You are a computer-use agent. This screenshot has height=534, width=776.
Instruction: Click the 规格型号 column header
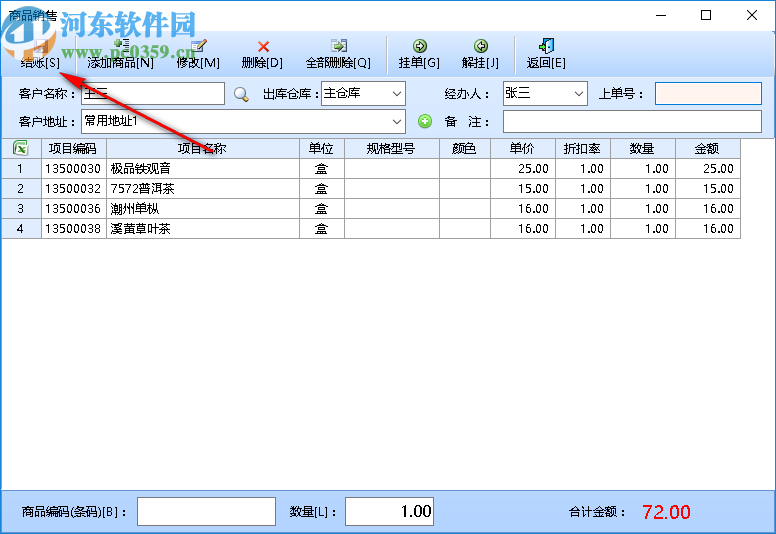pos(392,148)
